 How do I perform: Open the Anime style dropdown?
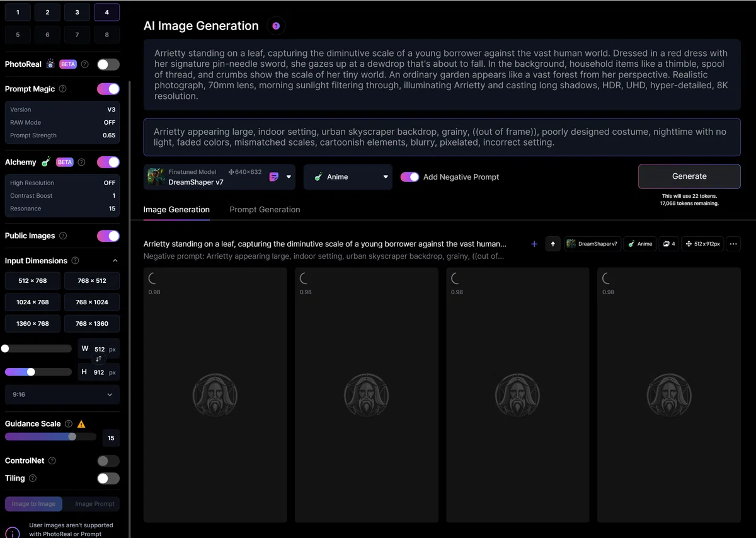click(x=348, y=177)
